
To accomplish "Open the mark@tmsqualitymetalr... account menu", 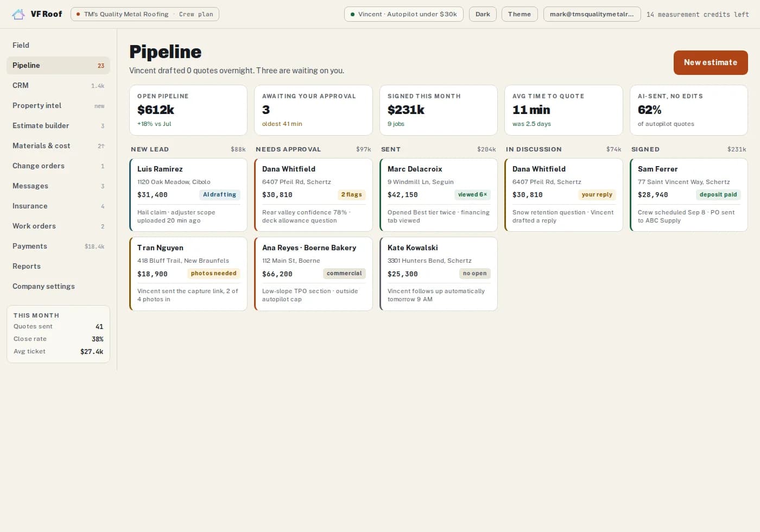I will tap(592, 14).
